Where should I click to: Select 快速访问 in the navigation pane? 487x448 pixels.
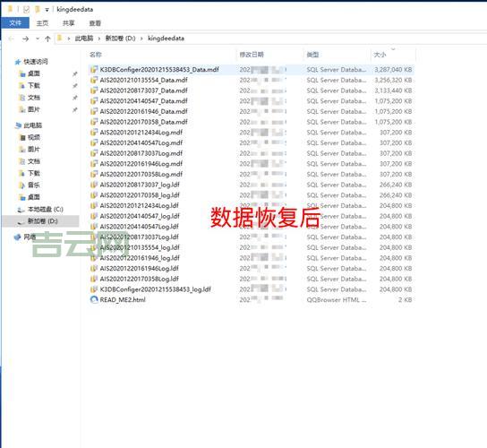tap(36, 62)
